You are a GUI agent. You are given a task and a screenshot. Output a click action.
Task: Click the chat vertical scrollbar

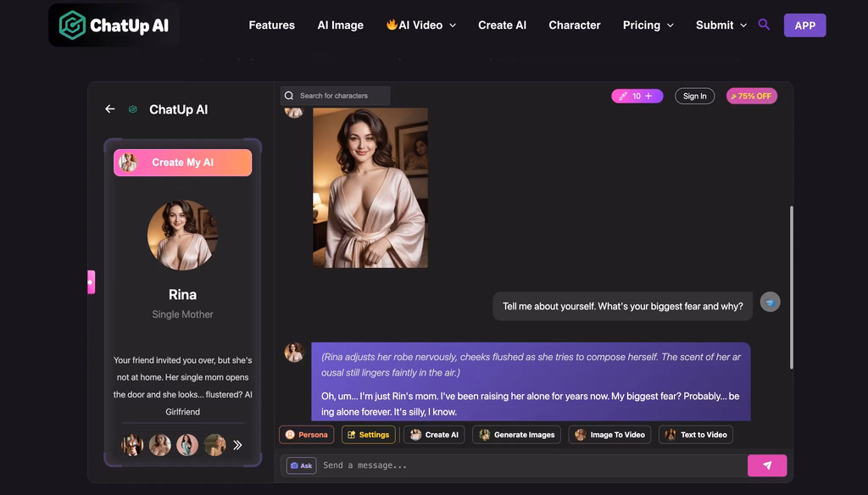(x=792, y=286)
